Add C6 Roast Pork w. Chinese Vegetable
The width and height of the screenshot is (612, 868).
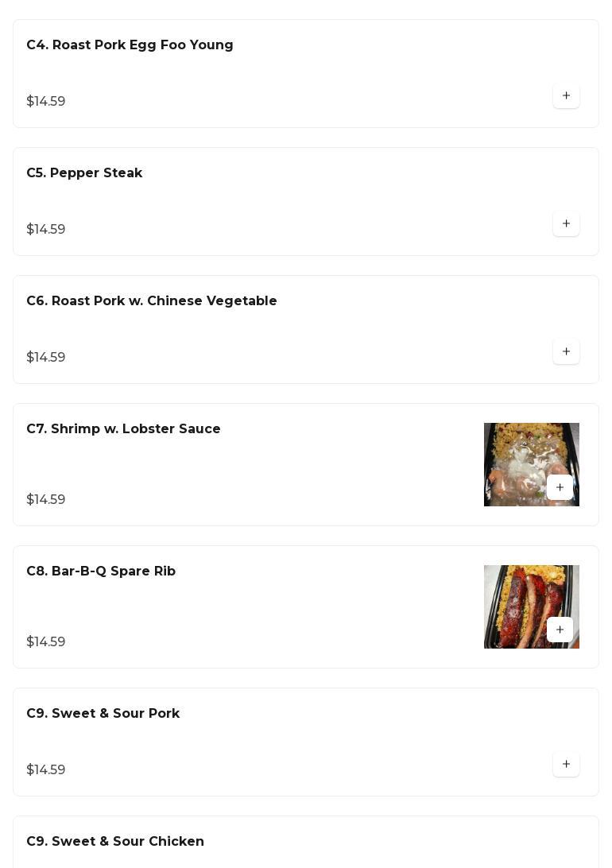(x=566, y=352)
